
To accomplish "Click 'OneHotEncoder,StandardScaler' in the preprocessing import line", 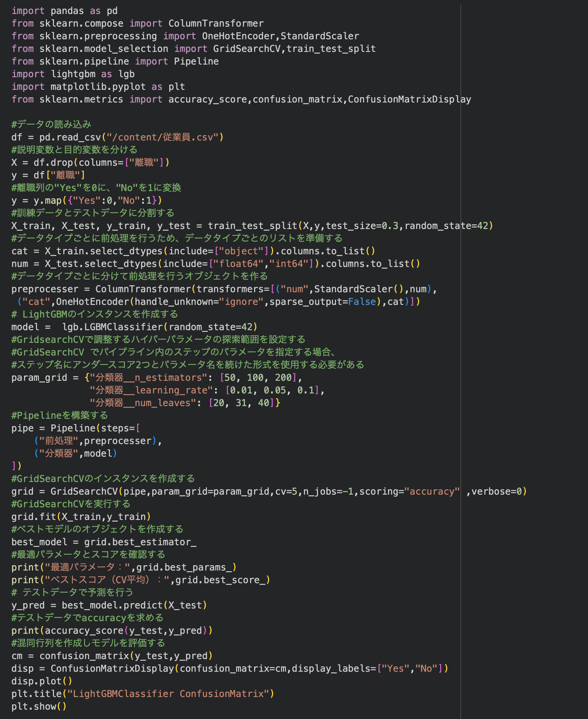I will (x=280, y=36).
